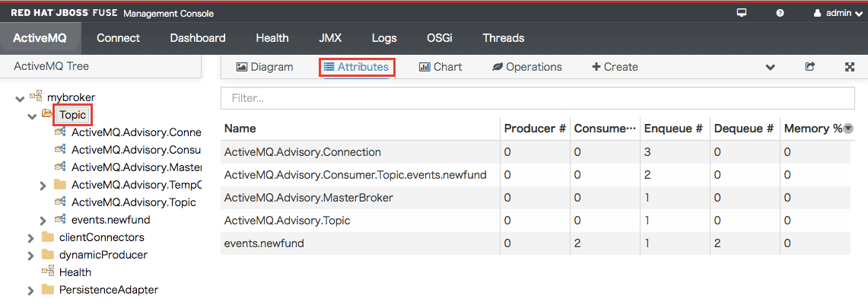Open the Logs tab
Image resolution: width=868 pixels, height=308 pixels.
(384, 38)
